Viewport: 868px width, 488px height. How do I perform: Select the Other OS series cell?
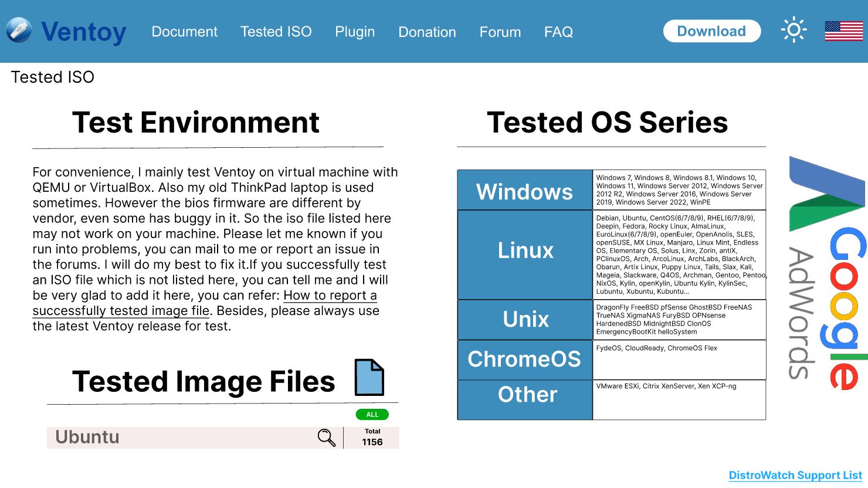point(525,400)
